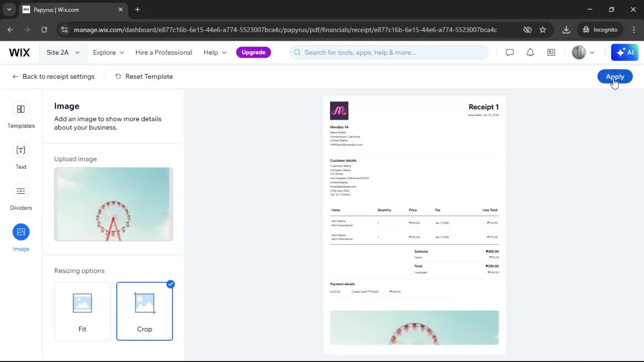Click the Moodjoy logo on receipt preview

pyautogui.click(x=339, y=111)
